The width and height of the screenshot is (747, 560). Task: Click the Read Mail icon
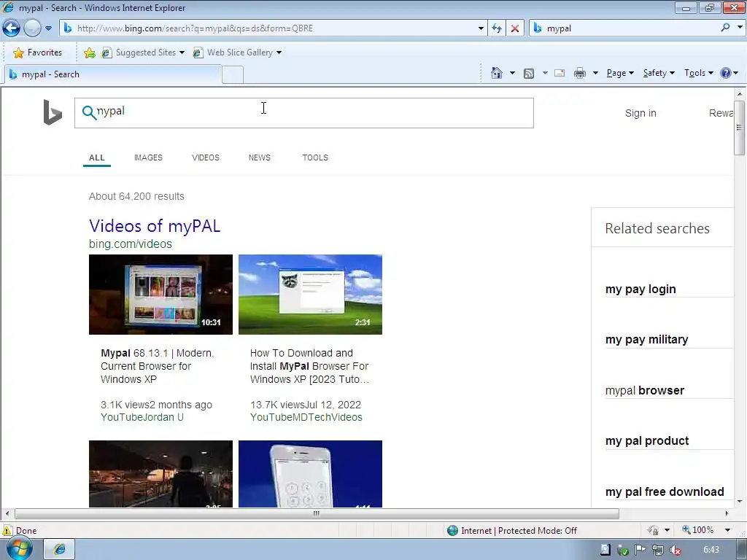point(560,73)
